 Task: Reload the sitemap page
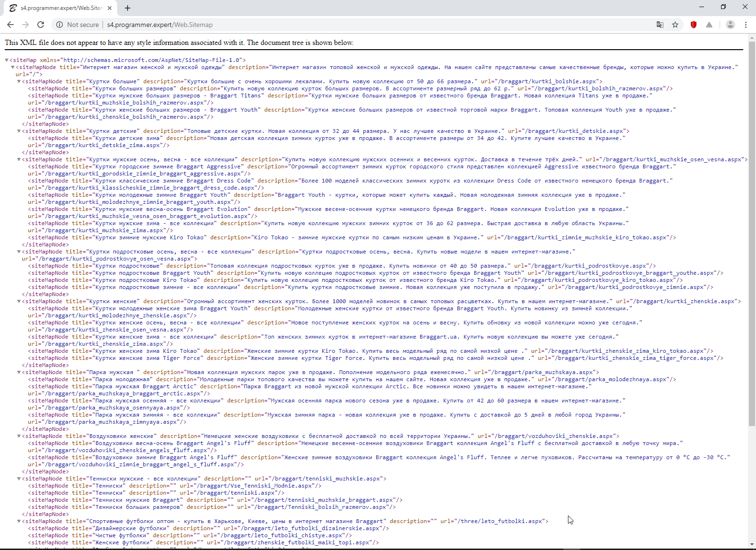pos(41,25)
